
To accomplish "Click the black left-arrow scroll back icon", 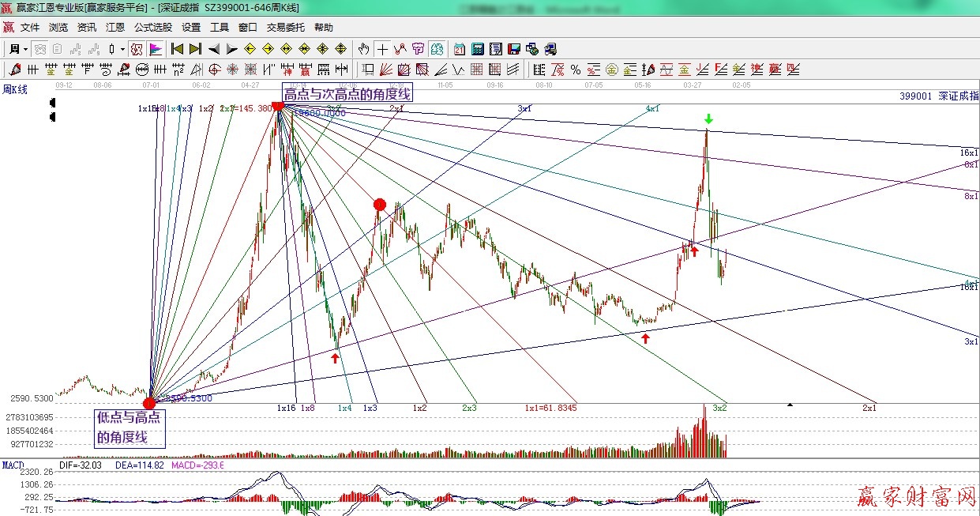I will coord(214,49).
